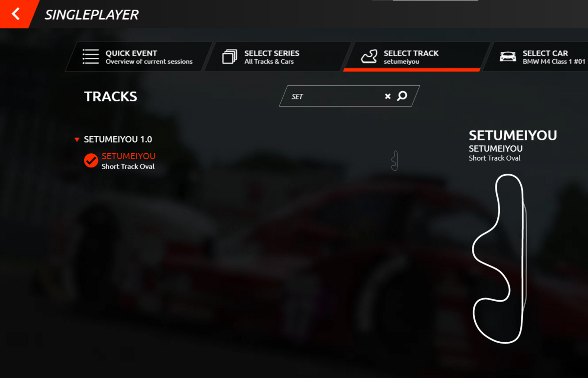Collapse the SETUMEIYOU 1.0 group triangle

click(77, 140)
